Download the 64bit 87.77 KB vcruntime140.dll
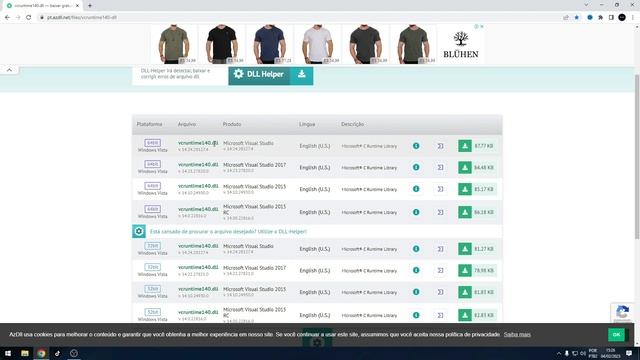 coord(464,146)
